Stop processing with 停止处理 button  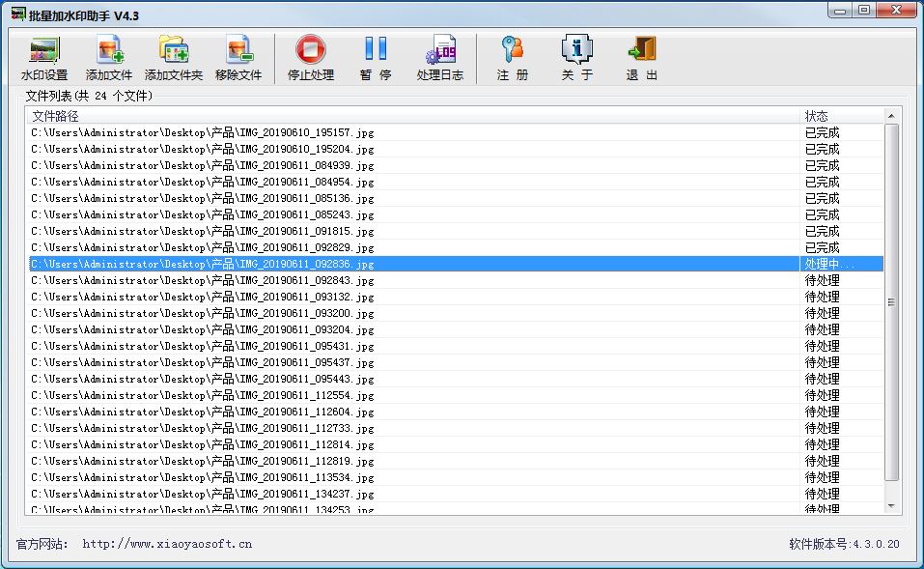(311, 58)
